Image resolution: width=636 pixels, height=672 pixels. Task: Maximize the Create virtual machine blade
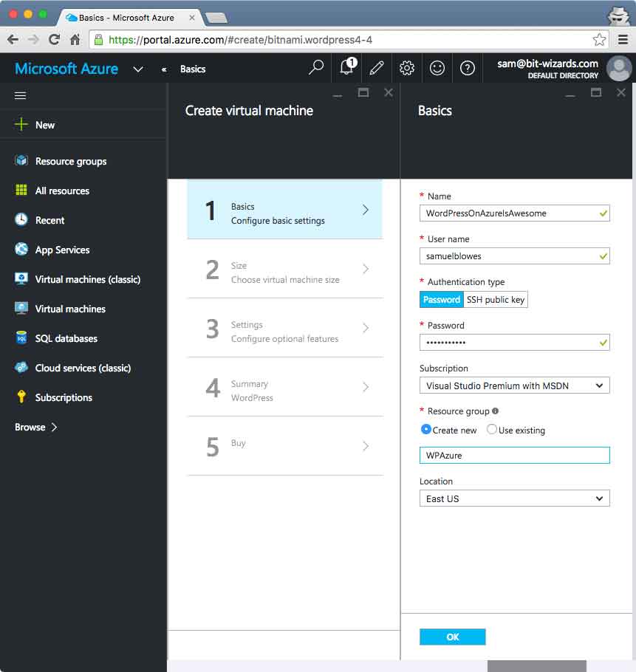pos(363,92)
